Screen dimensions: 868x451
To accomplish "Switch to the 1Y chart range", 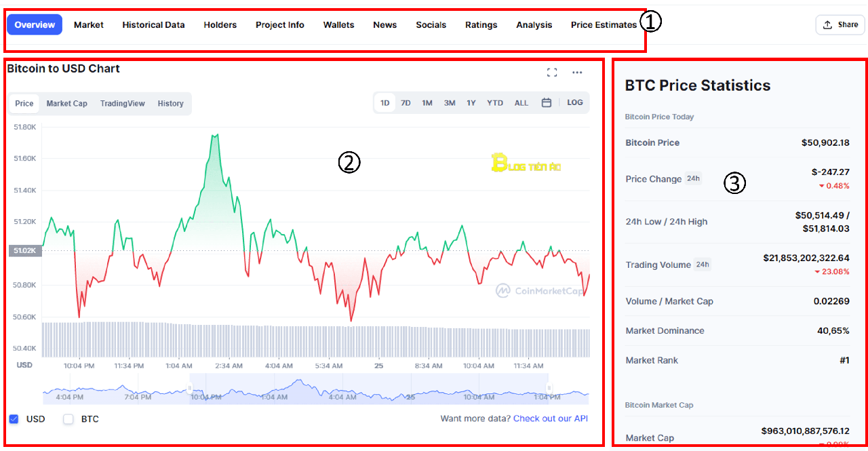I will (471, 102).
